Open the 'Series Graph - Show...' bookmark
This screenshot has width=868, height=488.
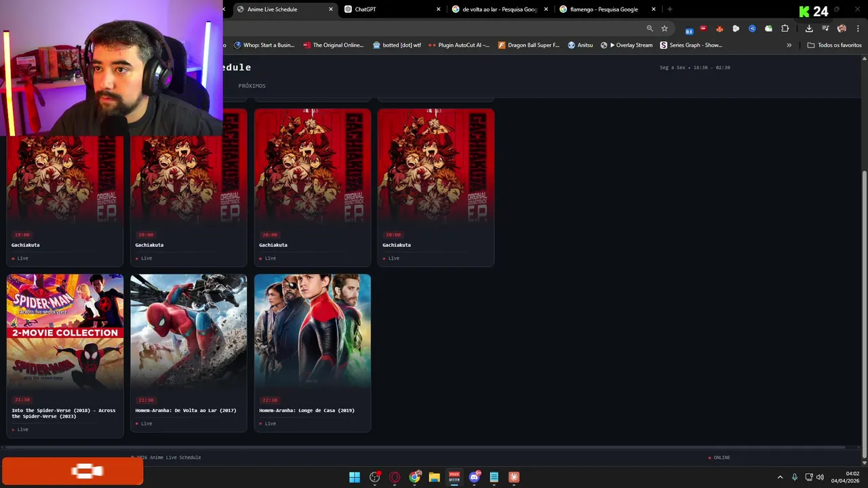(691, 45)
